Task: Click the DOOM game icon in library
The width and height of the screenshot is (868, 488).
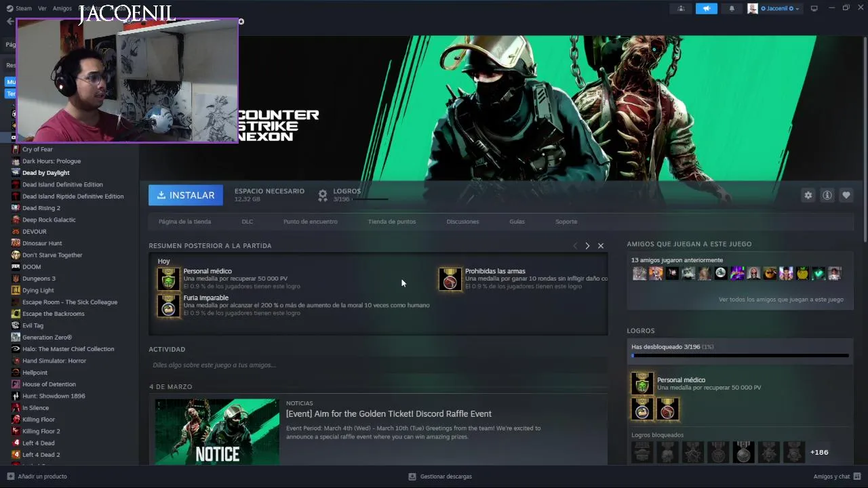Action: (16, 267)
